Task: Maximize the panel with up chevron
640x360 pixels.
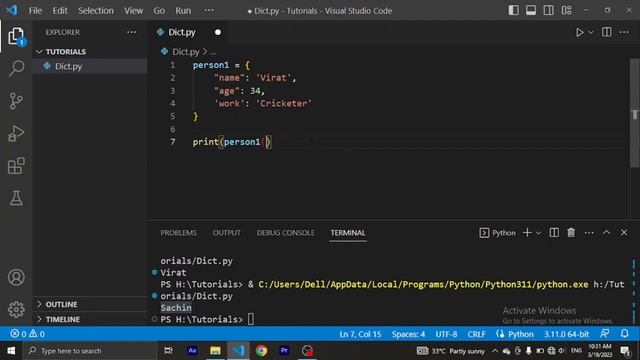Action: [x=607, y=232]
